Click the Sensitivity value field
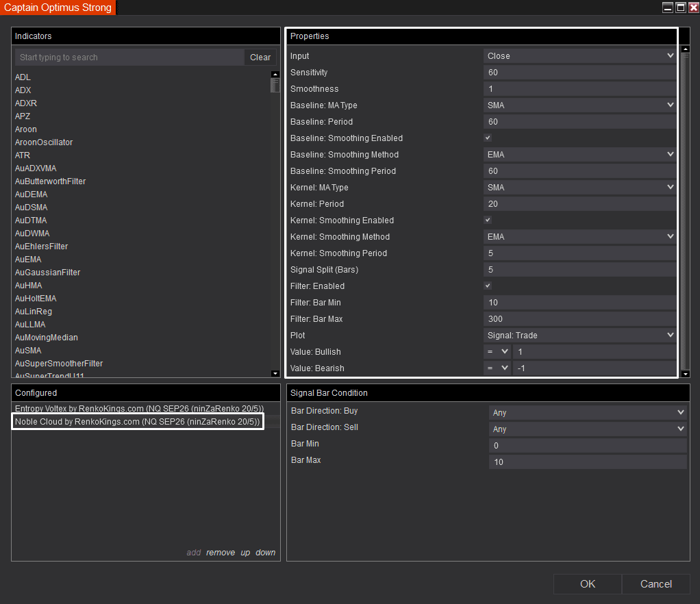The image size is (700, 604). [579, 73]
